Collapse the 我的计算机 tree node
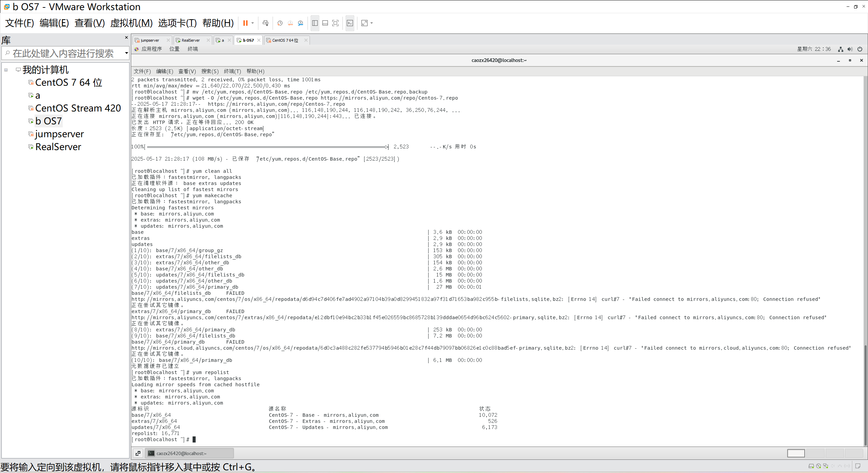Viewport: 868px width, 473px height. point(6,70)
